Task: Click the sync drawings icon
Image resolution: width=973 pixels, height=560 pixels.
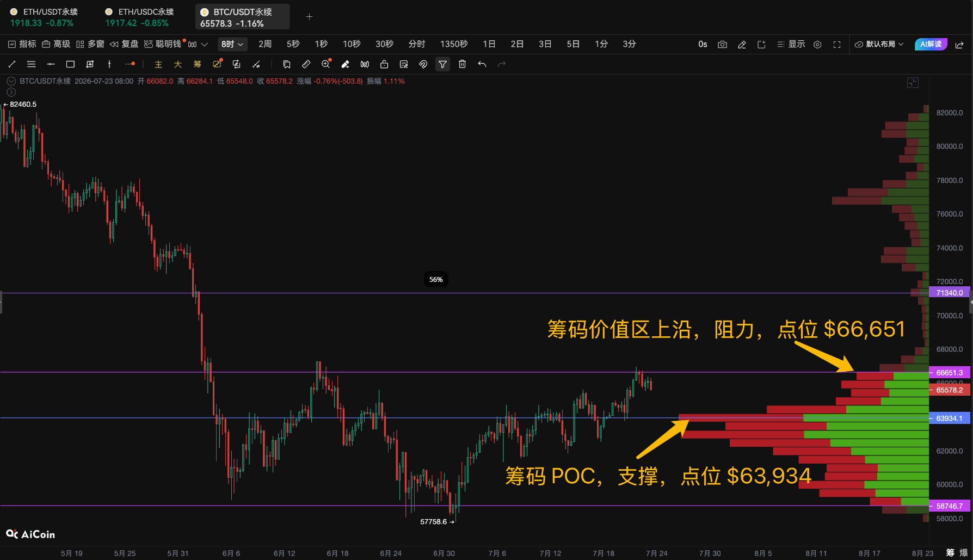Action: point(237,64)
